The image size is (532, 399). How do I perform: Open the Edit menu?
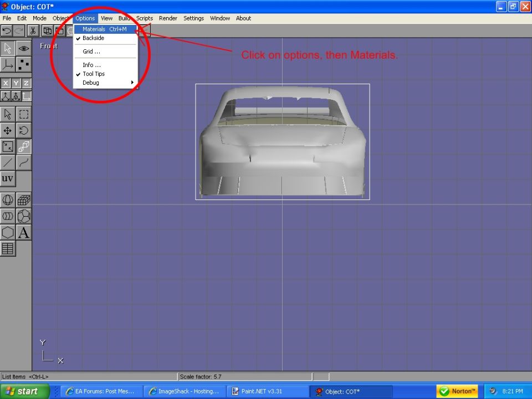(22, 18)
